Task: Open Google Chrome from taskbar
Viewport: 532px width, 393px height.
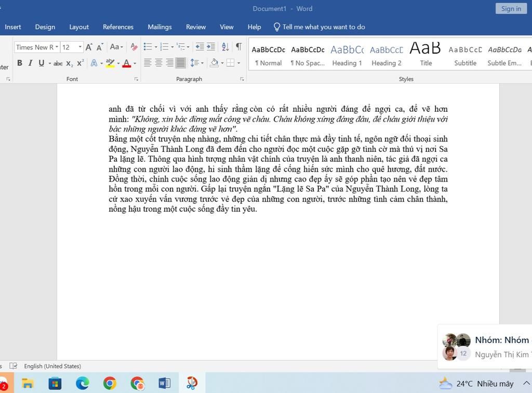Action: click(110, 384)
